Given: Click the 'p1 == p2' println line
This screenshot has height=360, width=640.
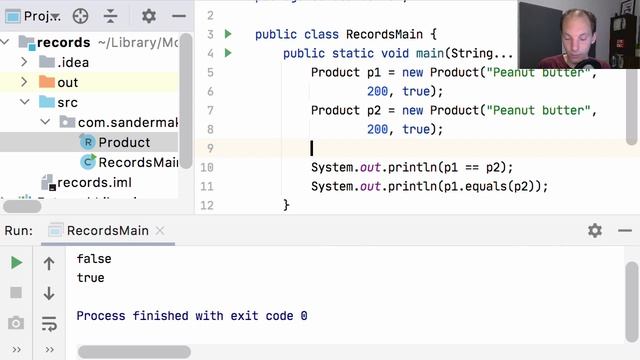Looking at the screenshot, I should 412,167.
